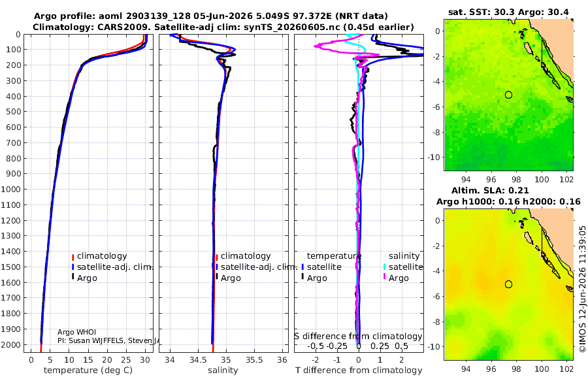Click T difference from climatology axis label

(x=359, y=371)
